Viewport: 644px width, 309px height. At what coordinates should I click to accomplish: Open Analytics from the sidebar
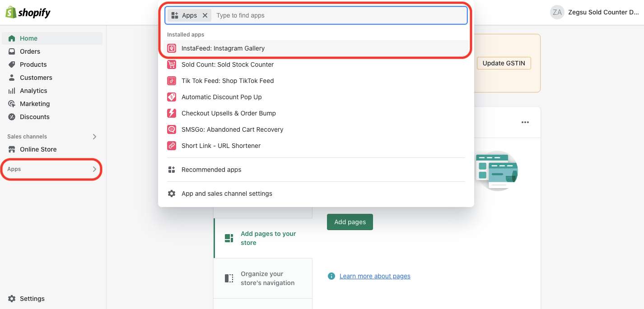[x=33, y=91]
